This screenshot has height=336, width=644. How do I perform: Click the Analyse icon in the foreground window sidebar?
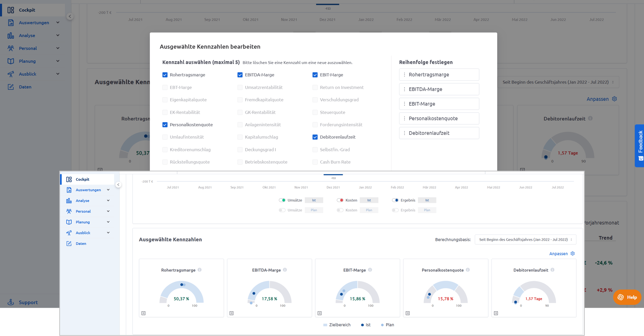(x=69, y=201)
